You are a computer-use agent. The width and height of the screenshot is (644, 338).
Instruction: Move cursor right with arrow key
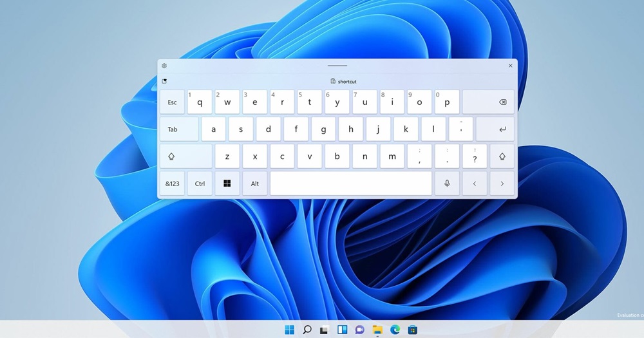click(x=502, y=183)
